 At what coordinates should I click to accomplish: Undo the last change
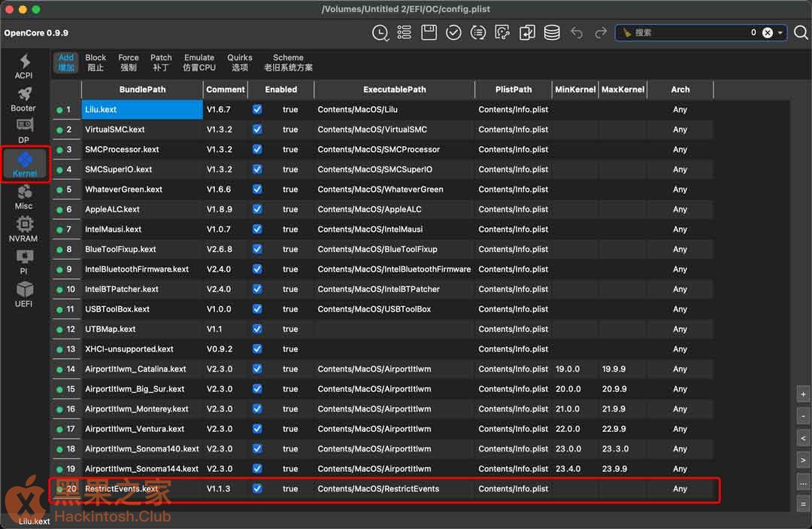point(577,32)
